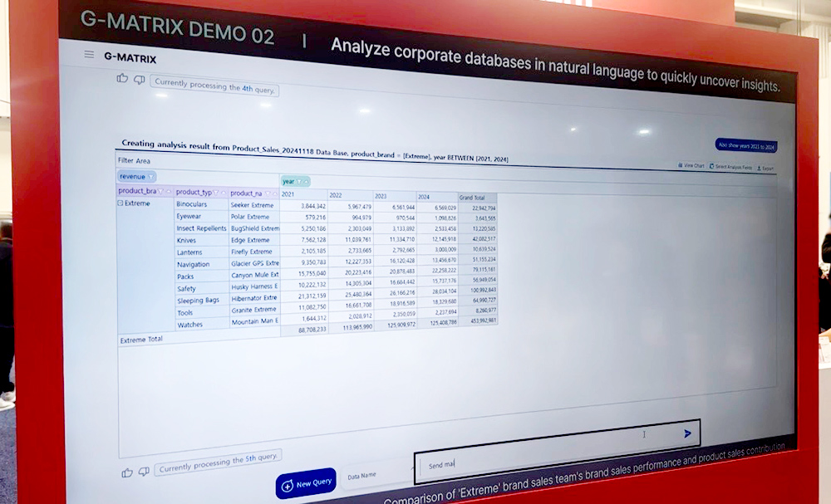831x504 pixels.
Task: Collapse the Extreme brand row group
Action: click(x=120, y=203)
